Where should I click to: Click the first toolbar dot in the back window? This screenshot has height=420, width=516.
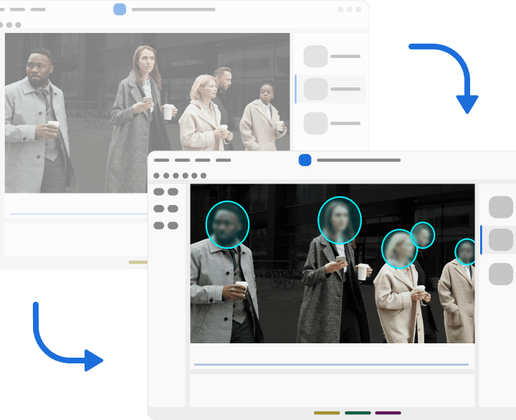point(3,25)
